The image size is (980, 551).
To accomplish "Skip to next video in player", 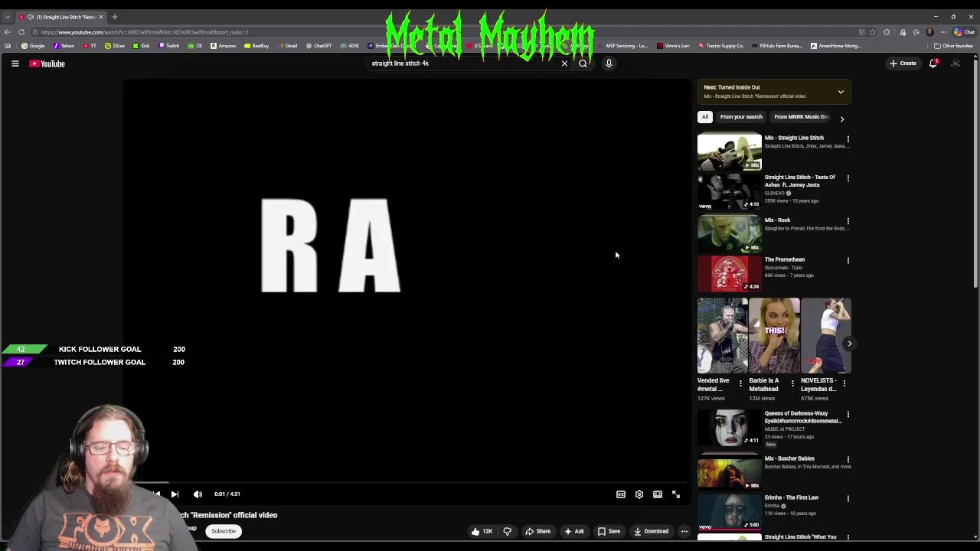I will [175, 494].
